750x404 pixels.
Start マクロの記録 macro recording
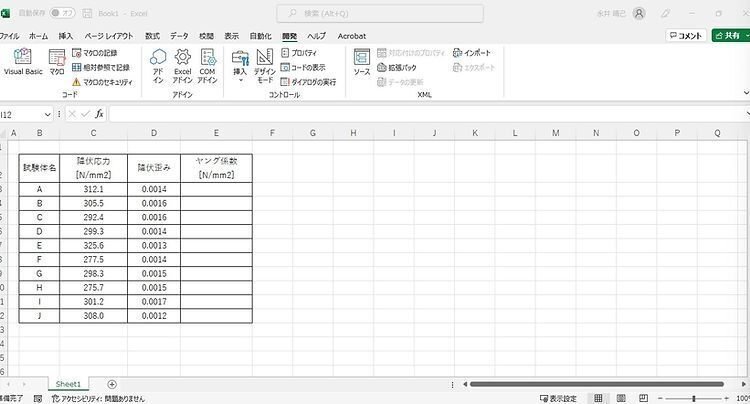coord(95,53)
